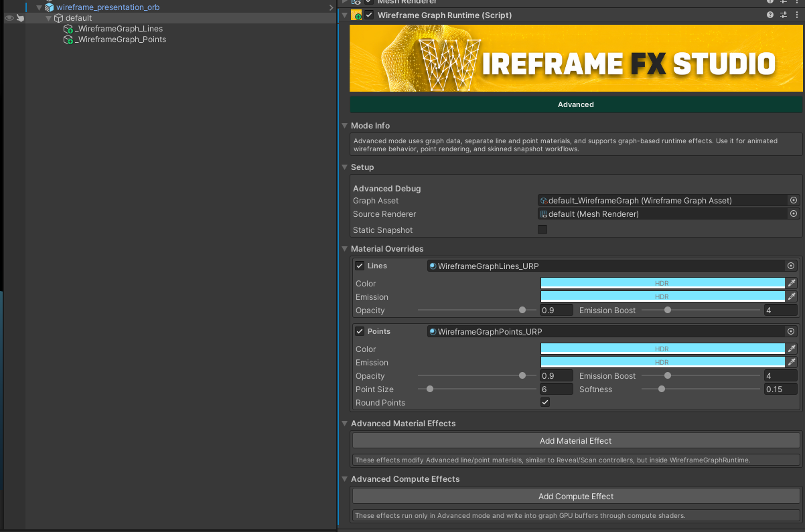Open object picker for Source Renderer field
805x532 pixels.
click(794, 213)
